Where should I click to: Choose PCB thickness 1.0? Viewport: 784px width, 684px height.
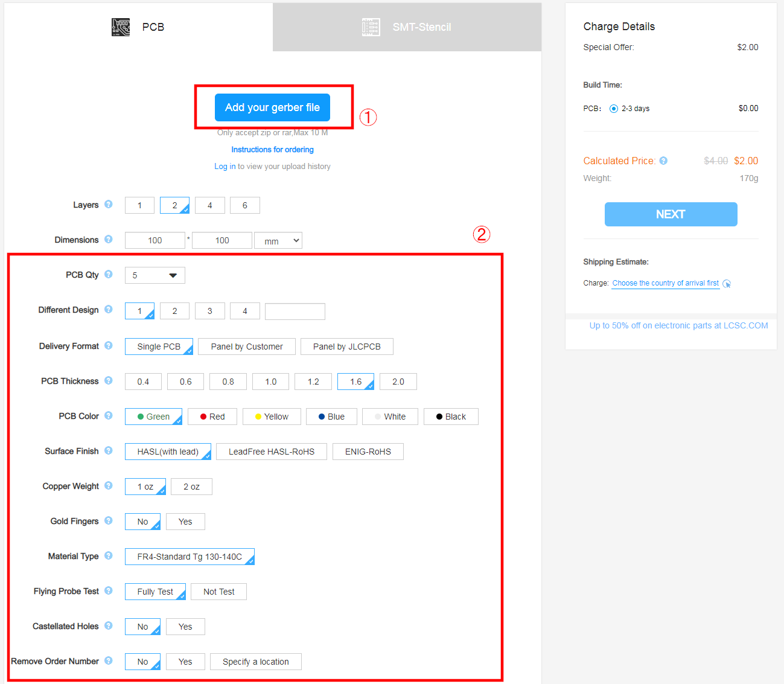tap(271, 382)
